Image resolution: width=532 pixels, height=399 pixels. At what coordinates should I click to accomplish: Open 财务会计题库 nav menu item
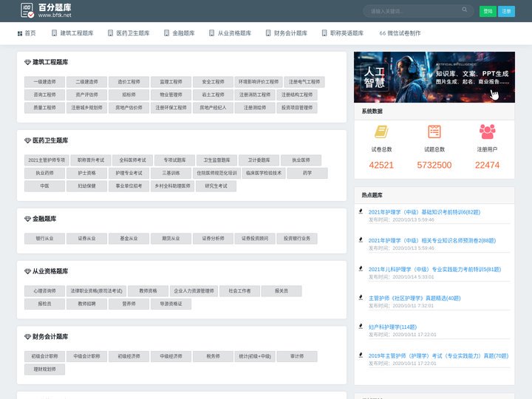pos(287,33)
